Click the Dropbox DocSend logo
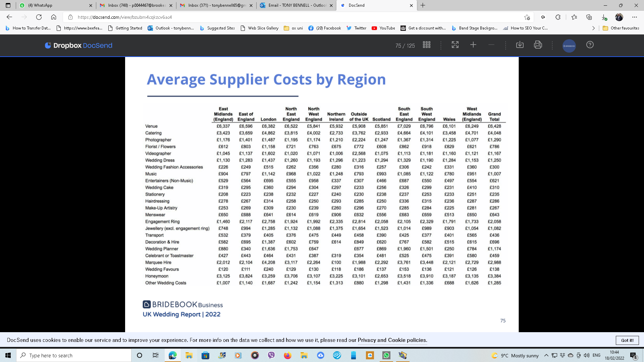The height and width of the screenshot is (362, 644). 78,46
